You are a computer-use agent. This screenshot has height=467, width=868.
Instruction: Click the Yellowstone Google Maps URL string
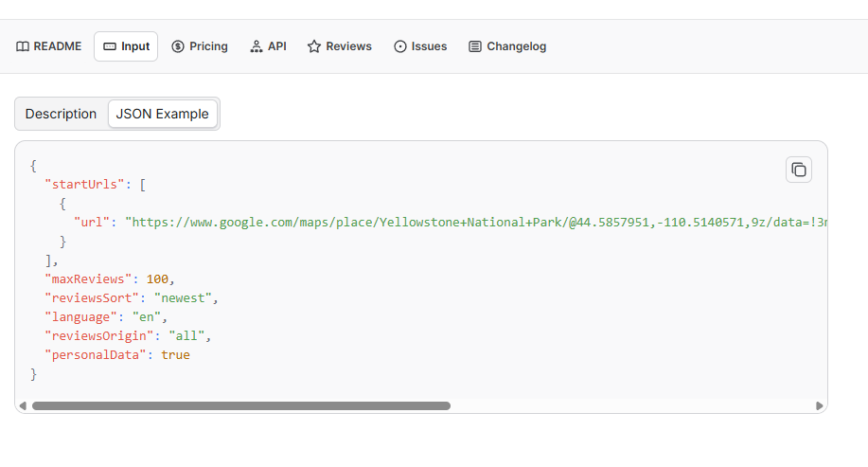click(x=473, y=222)
